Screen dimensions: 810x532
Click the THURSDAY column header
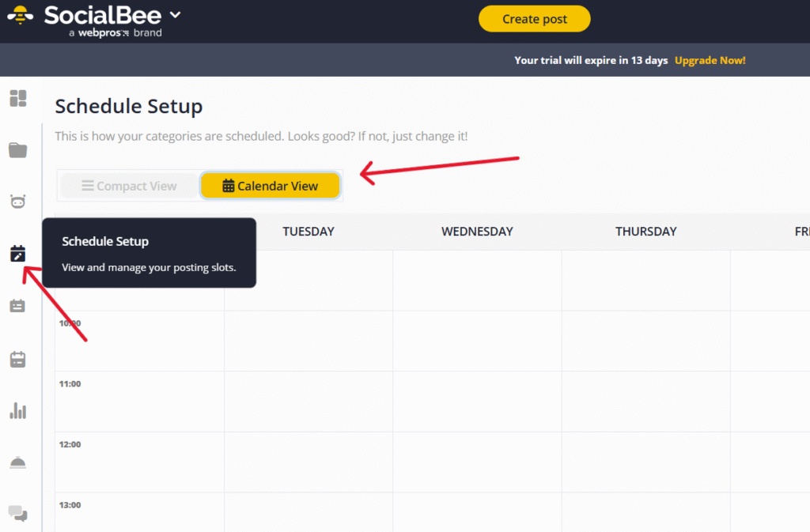coord(645,232)
